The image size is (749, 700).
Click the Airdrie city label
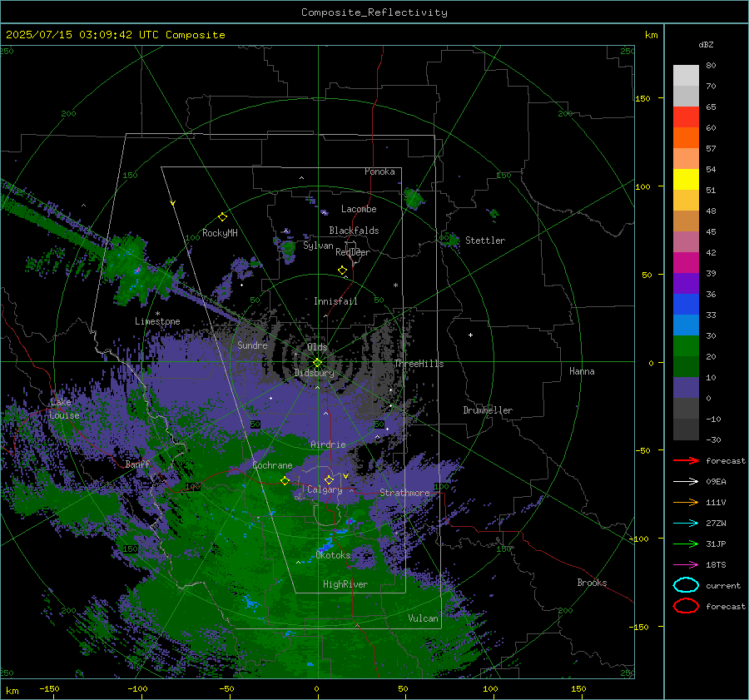(x=328, y=444)
